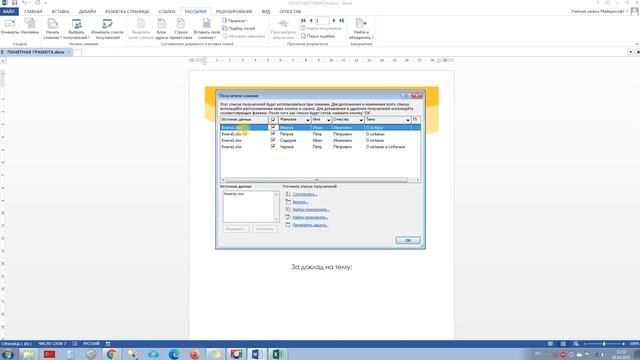Insert Блок адреса (Address Block)
This screenshot has height=360, width=640.
point(161,29)
